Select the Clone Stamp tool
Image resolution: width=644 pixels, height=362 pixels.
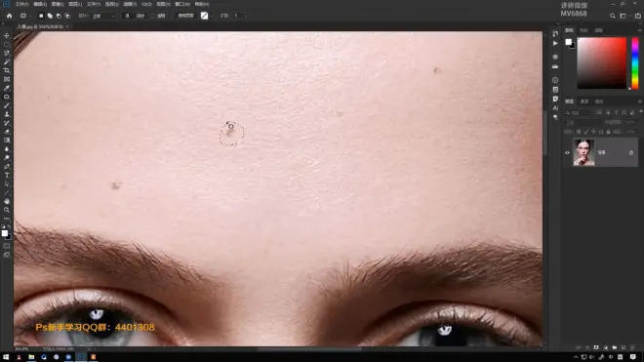[x=7, y=114]
